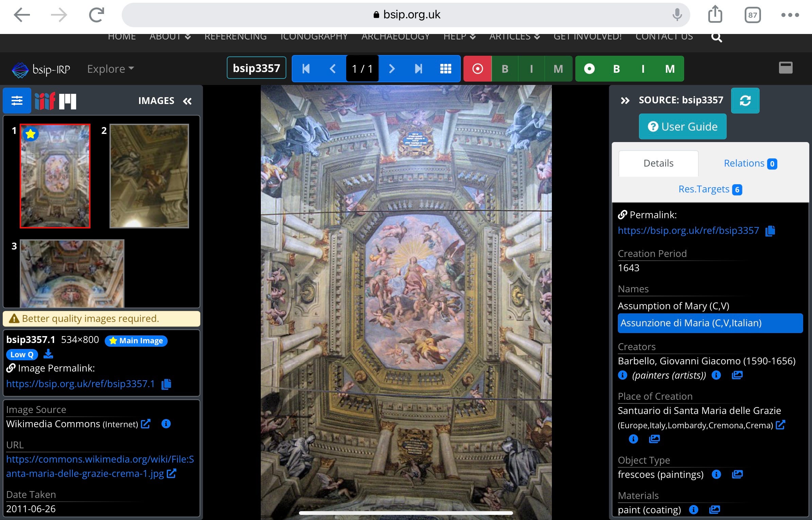Go to the next record arrow
The image size is (812, 520).
pos(392,69)
